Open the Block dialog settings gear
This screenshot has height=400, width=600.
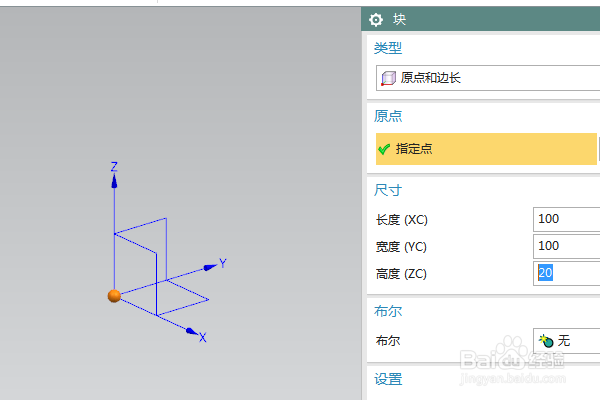376,20
